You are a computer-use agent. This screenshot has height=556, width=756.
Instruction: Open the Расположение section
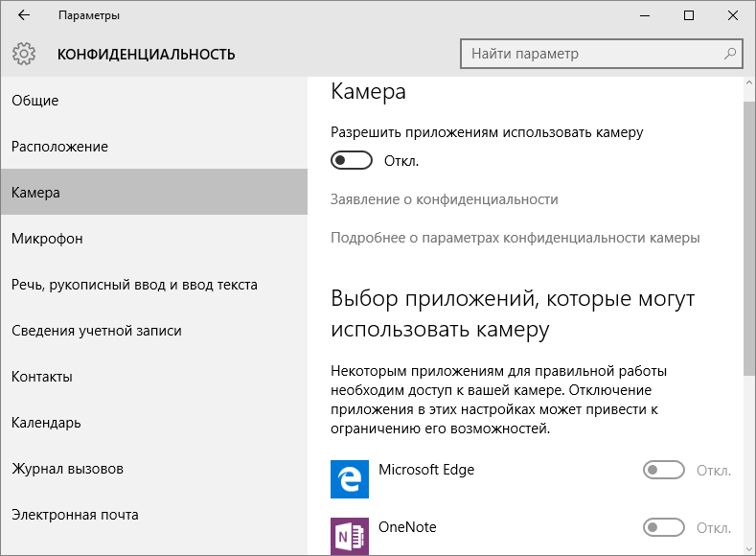(x=154, y=147)
